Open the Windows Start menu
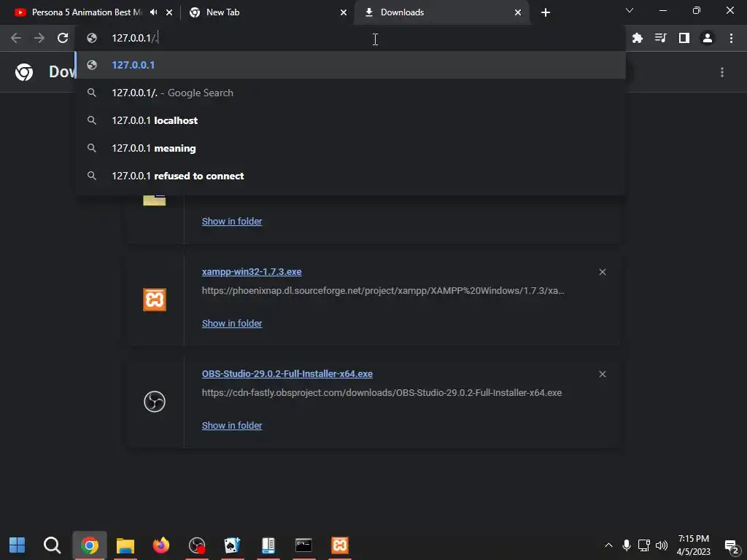Image resolution: width=747 pixels, height=560 pixels. (18, 545)
